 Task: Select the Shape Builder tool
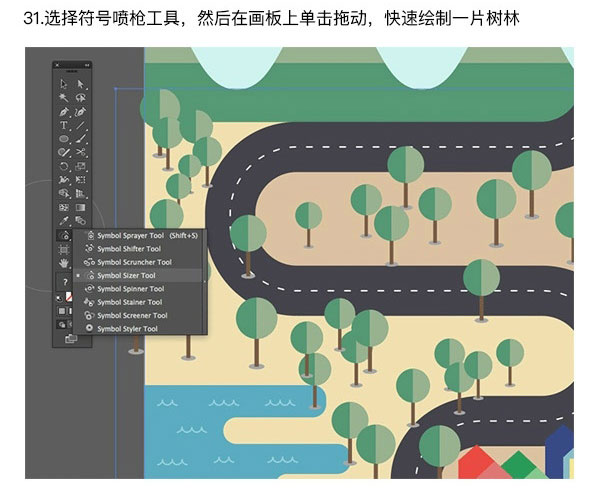click(64, 193)
